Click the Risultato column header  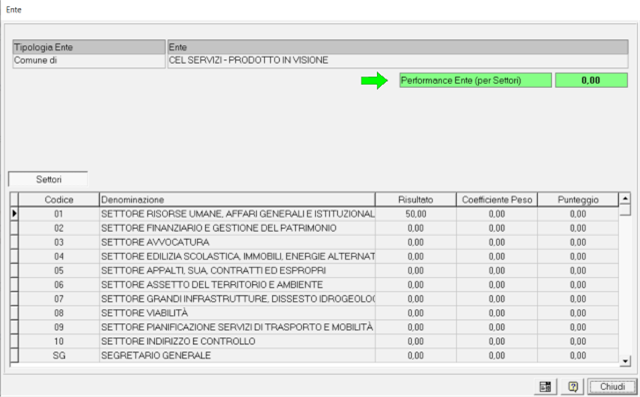pyautogui.click(x=416, y=200)
